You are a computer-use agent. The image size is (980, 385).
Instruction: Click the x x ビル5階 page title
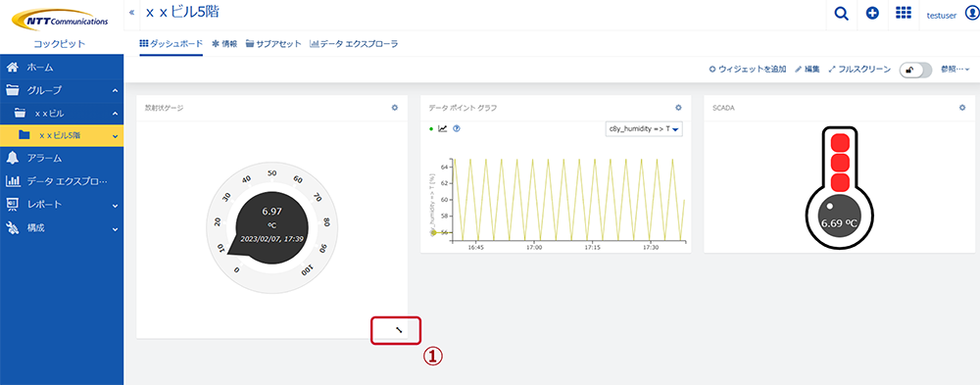tap(182, 13)
